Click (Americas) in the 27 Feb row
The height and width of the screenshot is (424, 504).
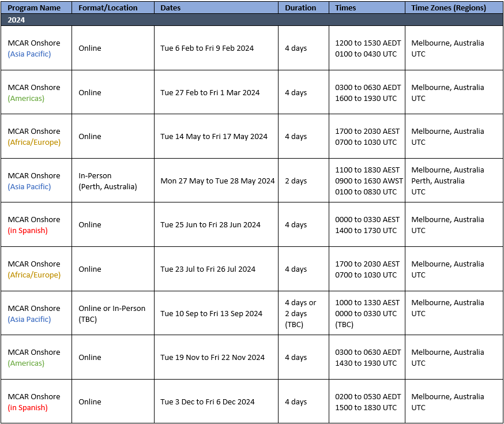pyautogui.click(x=26, y=99)
